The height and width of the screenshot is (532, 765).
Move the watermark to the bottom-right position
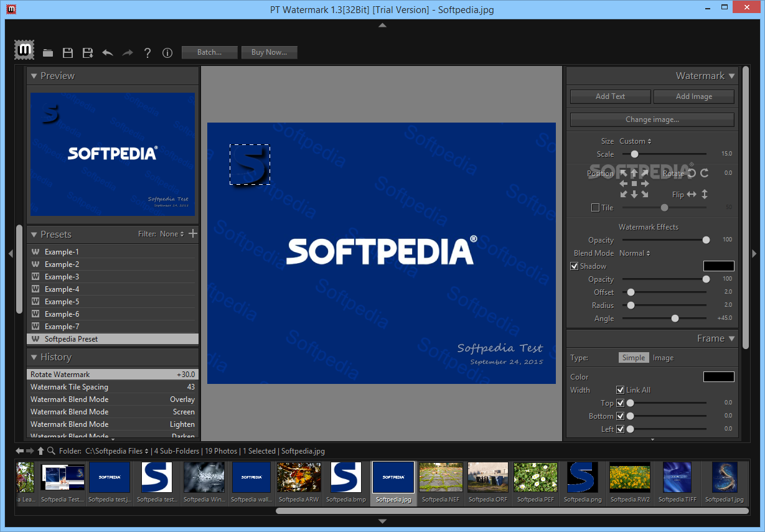[x=645, y=194]
